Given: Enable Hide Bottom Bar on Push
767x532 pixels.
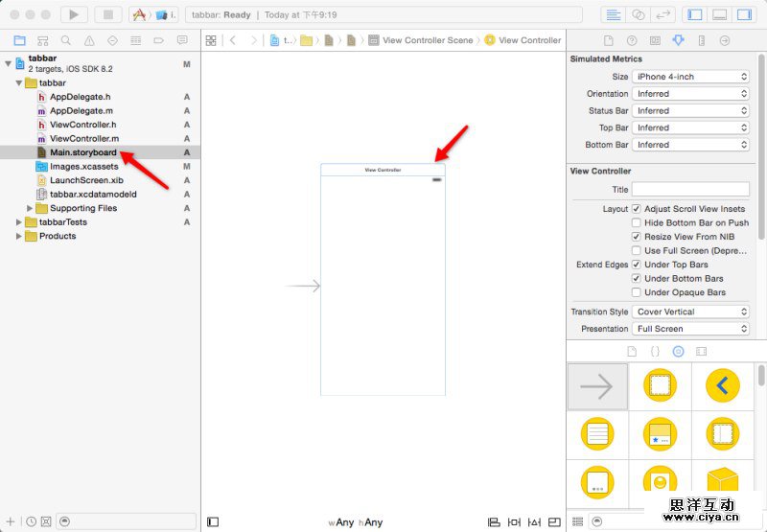Looking at the screenshot, I should tap(637, 222).
